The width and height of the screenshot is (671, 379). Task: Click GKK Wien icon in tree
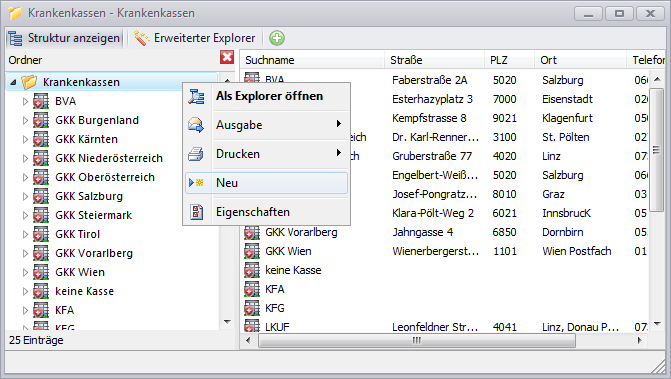click(x=41, y=272)
